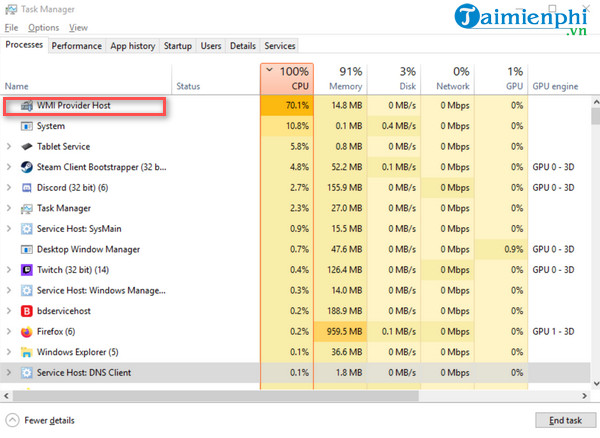The height and width of the screenshot is (438, 600).
Task: Expand Service Host: SysMain group
Action: click(x=9, y=229)
